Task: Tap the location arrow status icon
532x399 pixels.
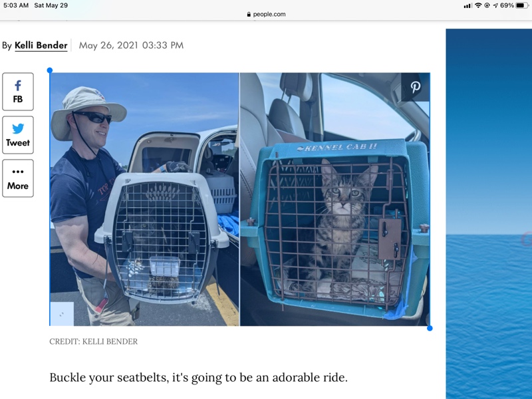Action: pyautogui.click(x=495, y=5)
